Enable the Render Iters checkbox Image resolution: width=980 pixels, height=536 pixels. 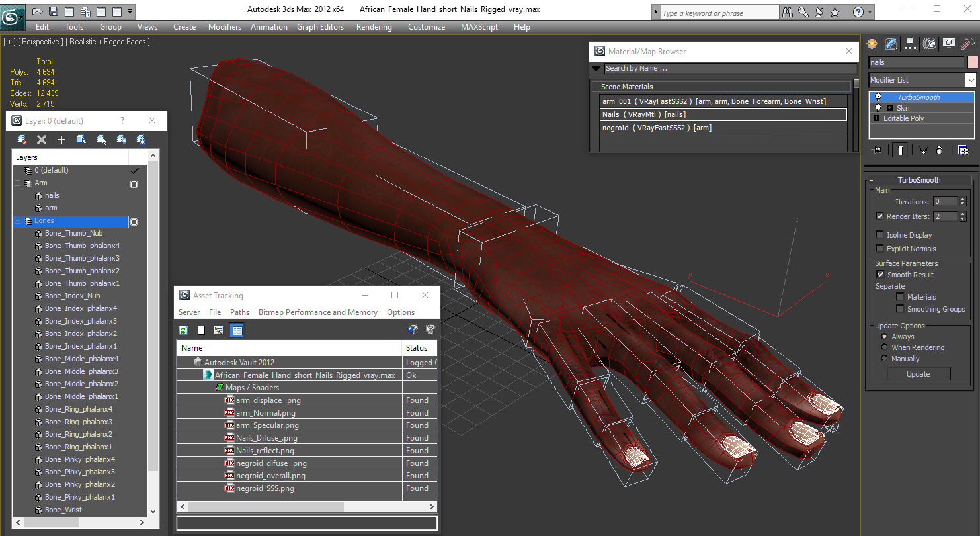pyautogui.click(x=879, y=216)
